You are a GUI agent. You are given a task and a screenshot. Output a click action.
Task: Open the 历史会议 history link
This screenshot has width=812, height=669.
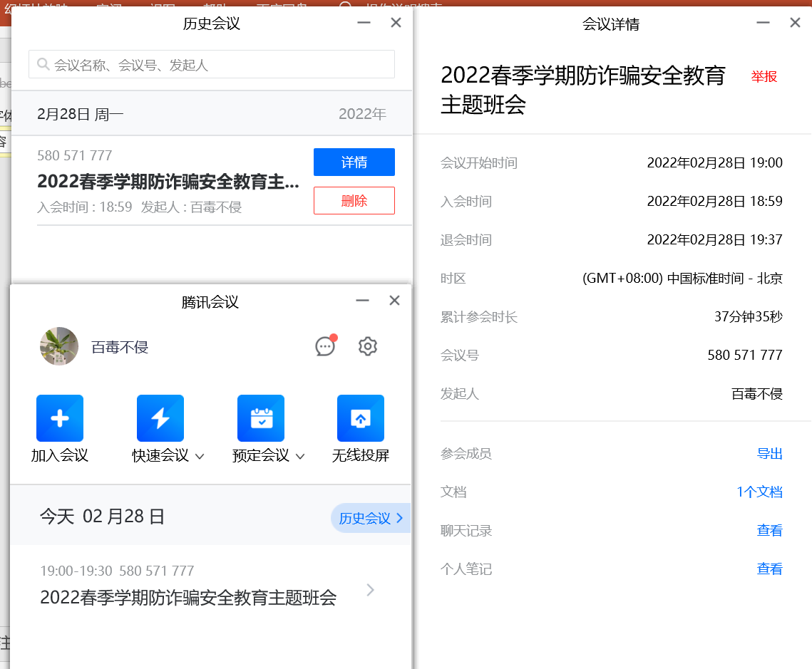(x=370, y=518)
